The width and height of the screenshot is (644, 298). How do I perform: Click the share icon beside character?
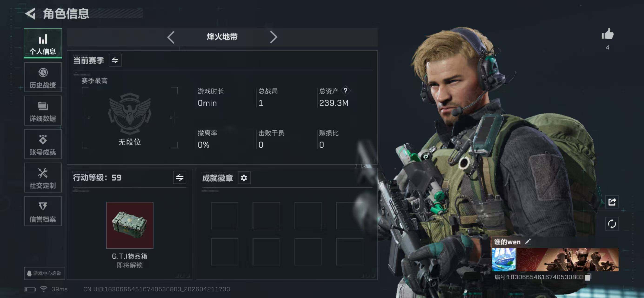612,202
